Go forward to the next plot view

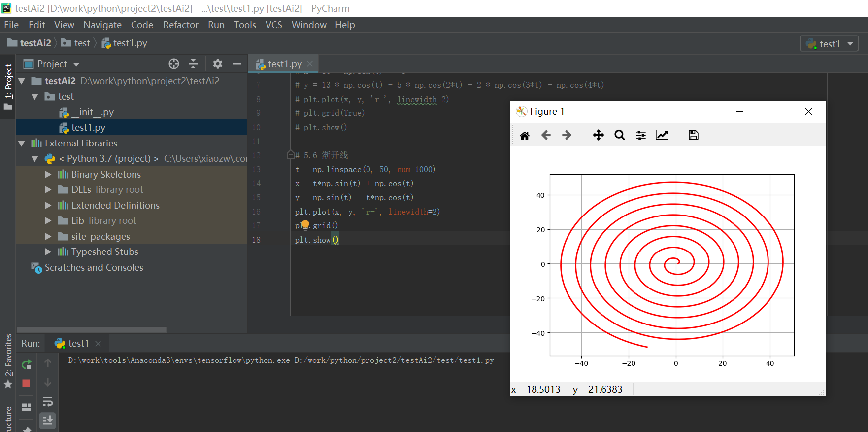pos(567,135)
